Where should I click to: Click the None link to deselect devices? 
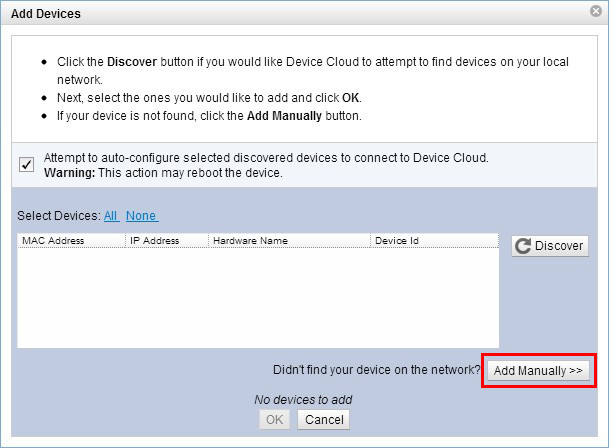[x=141, y=216]
